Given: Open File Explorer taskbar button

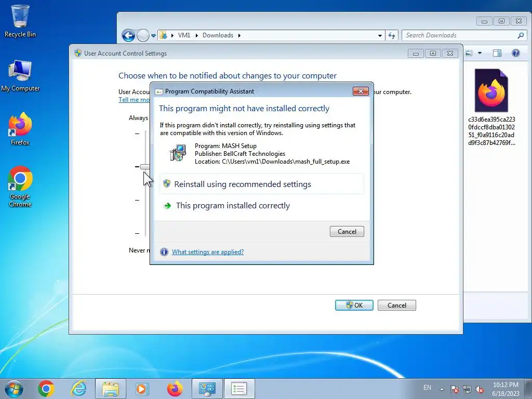Looking at the screenshot, I should point(111,389).
